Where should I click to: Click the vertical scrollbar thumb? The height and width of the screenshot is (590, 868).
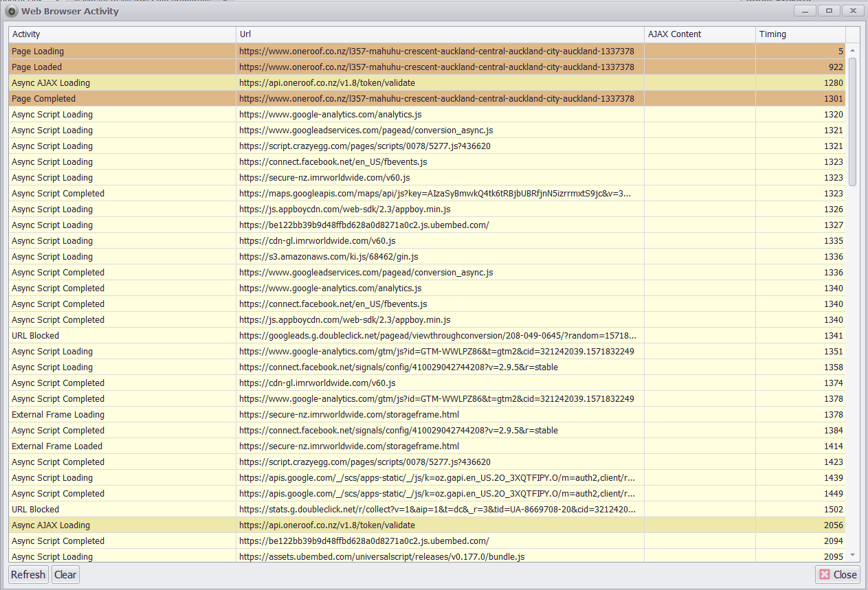[x=853, y=121]
